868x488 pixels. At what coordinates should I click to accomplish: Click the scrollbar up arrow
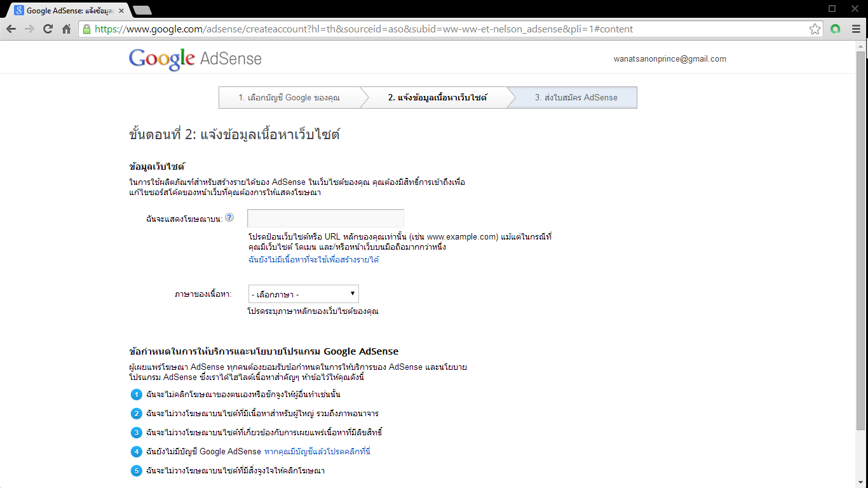click(x=861, y=46)
